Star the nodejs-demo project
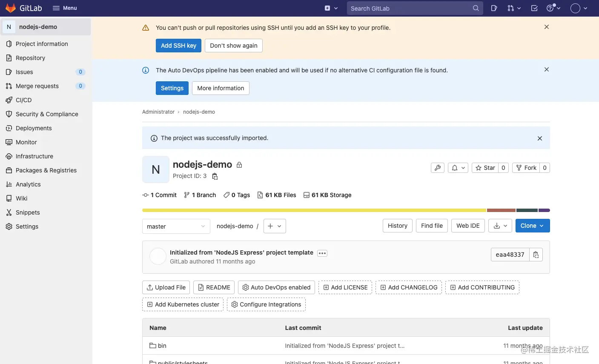This screenshot has height=364, width=599. pos(485,168)
